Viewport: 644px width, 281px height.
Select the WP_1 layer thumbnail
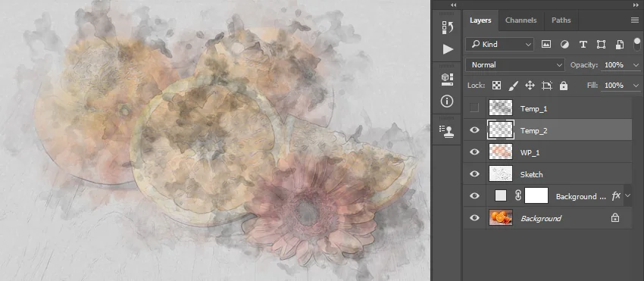(501, 151)
